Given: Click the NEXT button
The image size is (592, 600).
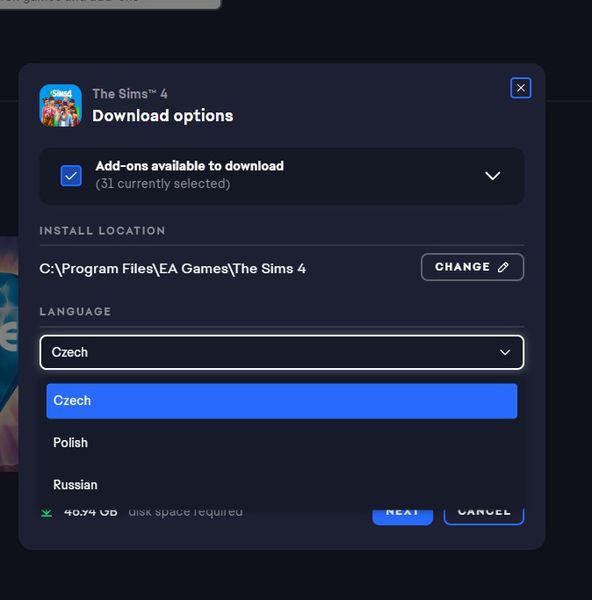Looking at the screenshot, I should pyautogui.click(x=402, y=515).
